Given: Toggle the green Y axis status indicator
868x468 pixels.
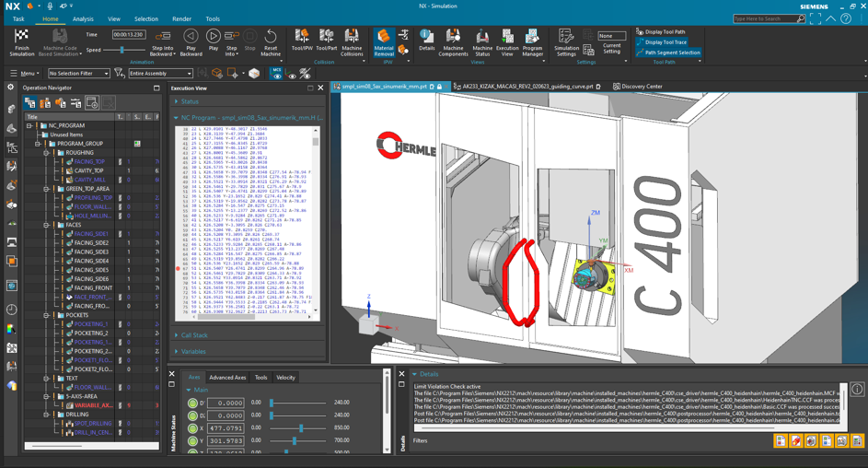Looking at the screenshot, I should [192, 441].
